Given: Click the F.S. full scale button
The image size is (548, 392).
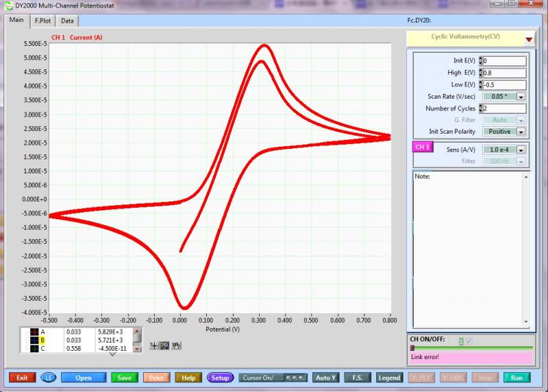Looking at the screenshot, I should 358,378.
